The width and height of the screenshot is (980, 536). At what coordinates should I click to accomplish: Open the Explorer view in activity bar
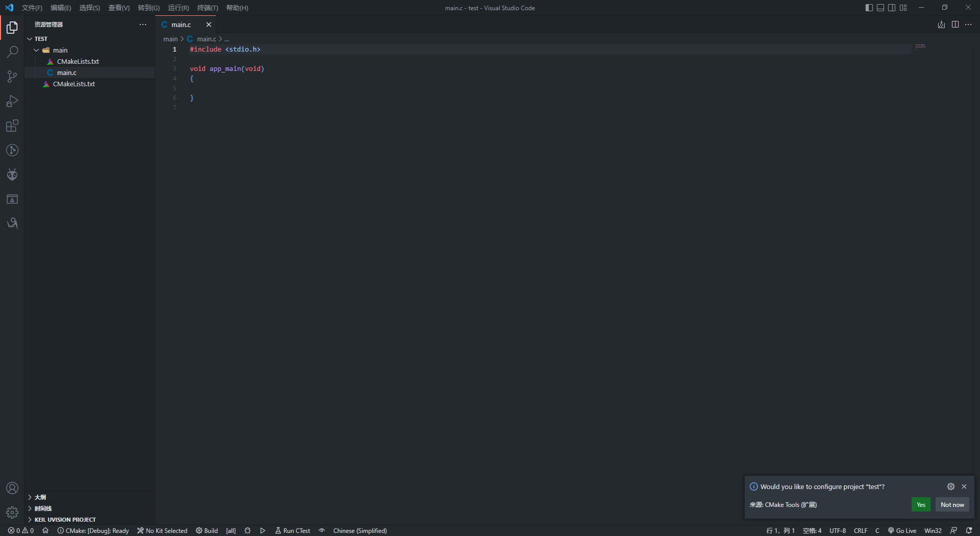(12, 28)
